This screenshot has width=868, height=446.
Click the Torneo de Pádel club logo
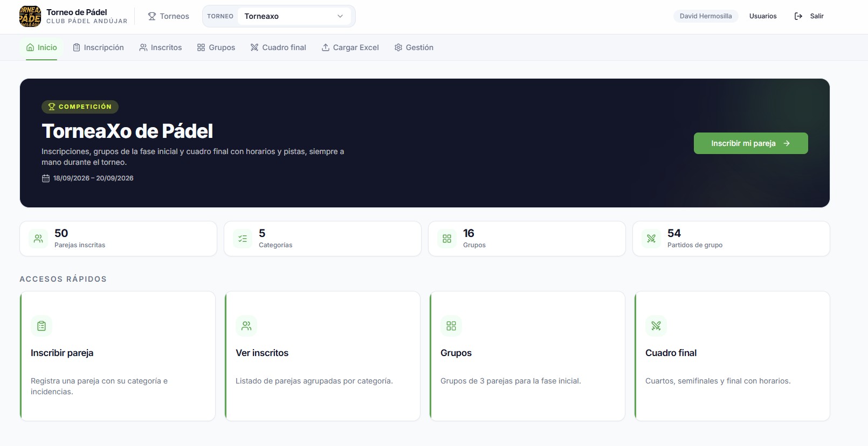30,16
